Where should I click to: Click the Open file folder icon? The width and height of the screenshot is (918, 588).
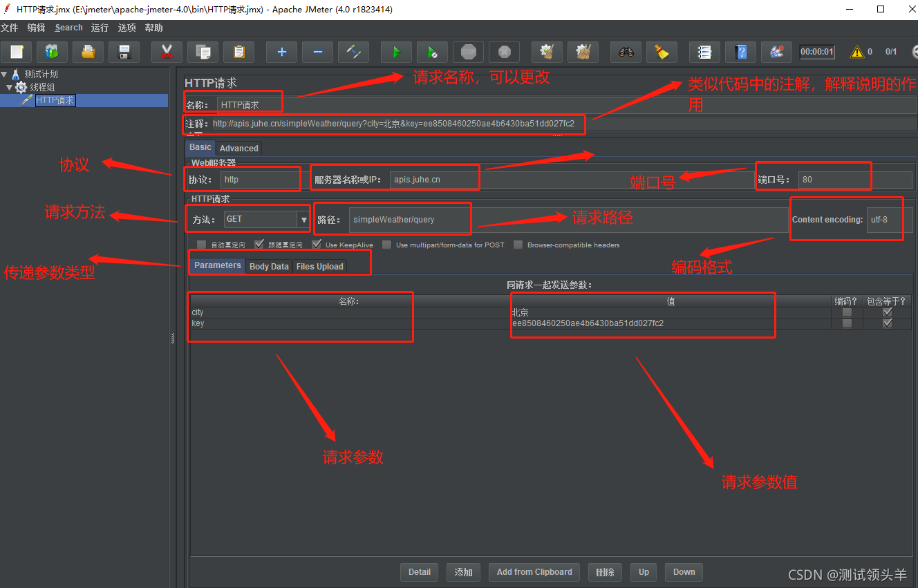pos(88,52)
